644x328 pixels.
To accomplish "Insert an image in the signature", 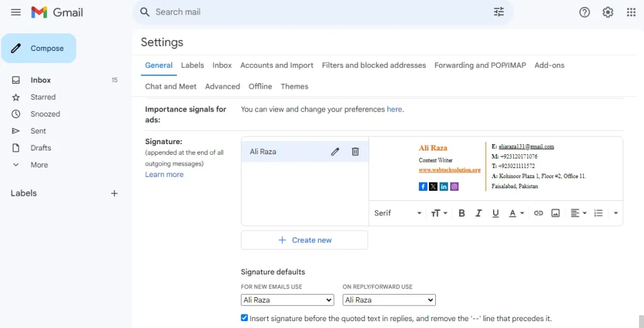I will 555,213.
